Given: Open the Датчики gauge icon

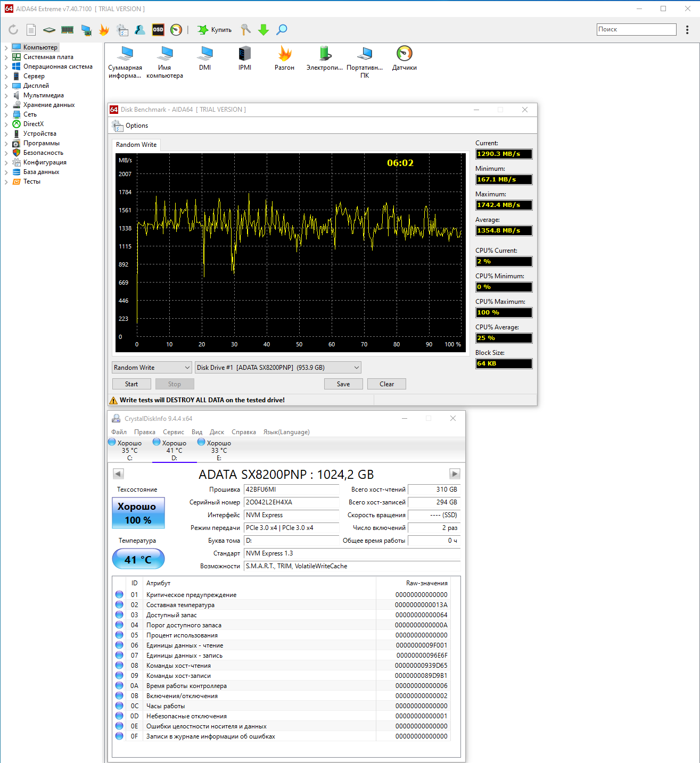Looking at the screenshot, I should pos(405,59).
